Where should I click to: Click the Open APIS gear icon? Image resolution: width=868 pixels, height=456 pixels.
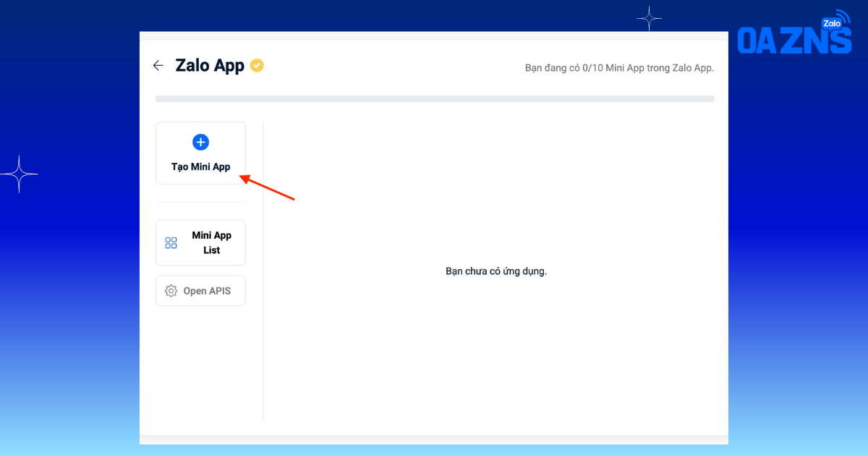171,291
